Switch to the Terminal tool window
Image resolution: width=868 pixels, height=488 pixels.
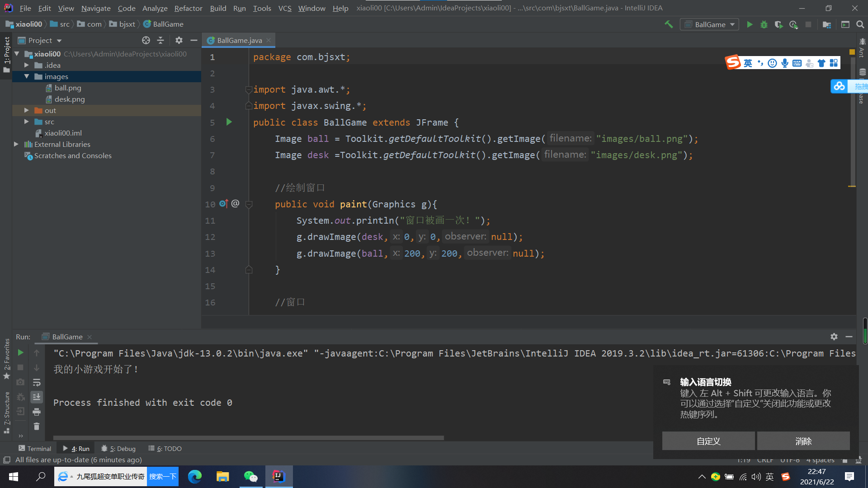pyautogui.click(x=35, y=448)
